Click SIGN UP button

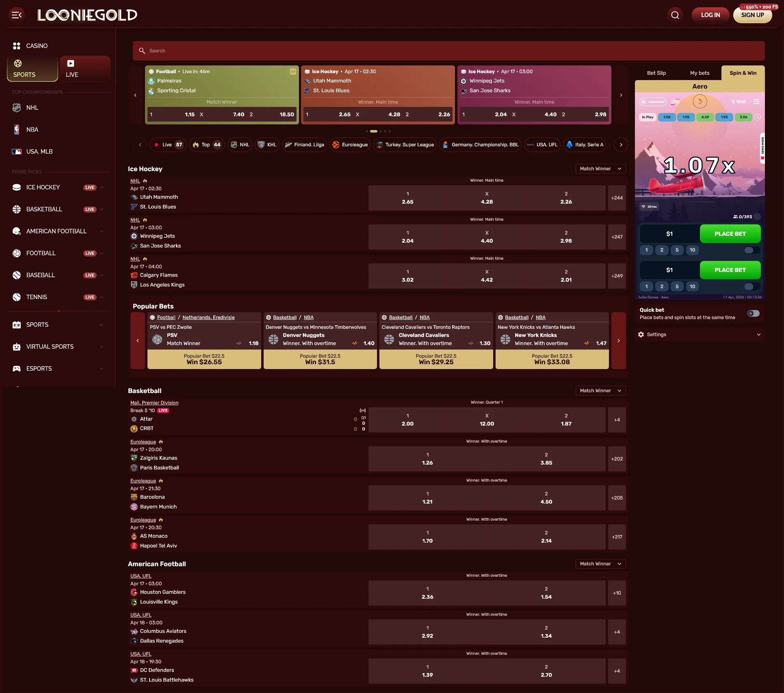752,15
